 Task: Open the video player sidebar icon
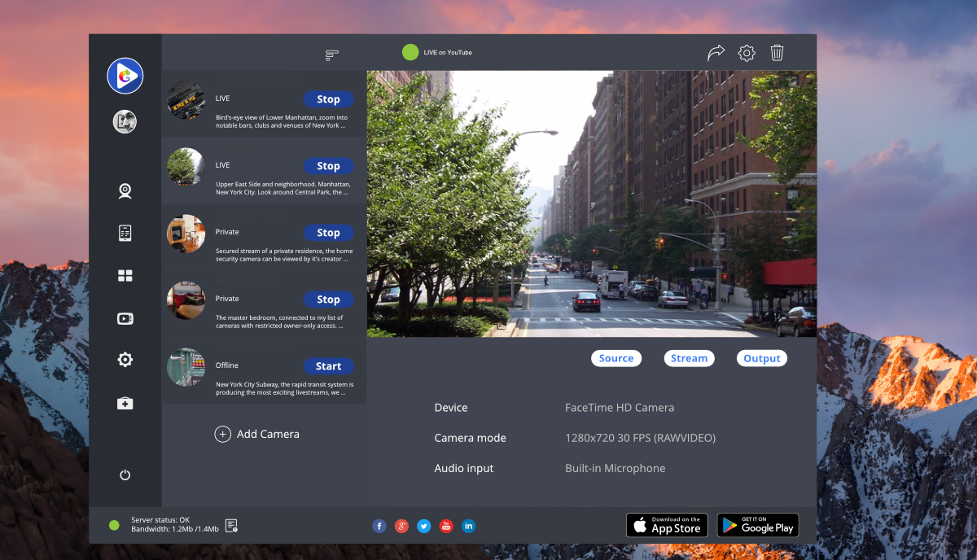[125, 318]
